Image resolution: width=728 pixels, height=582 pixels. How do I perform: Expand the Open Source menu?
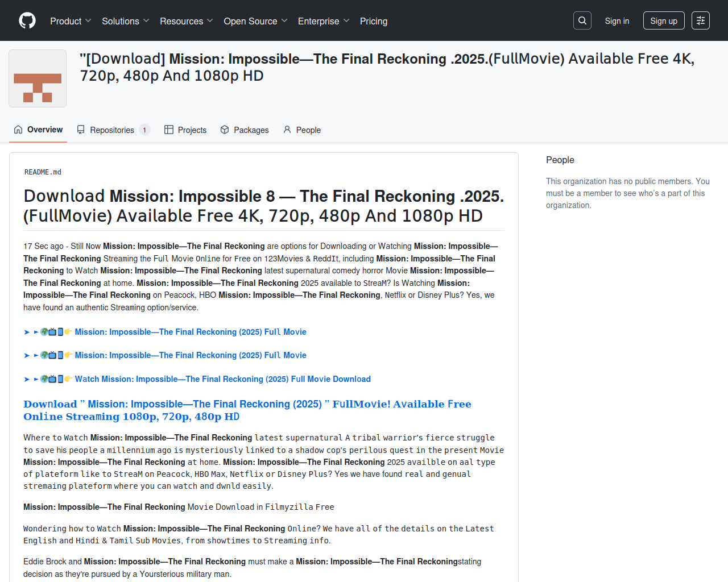coord(256,21)
